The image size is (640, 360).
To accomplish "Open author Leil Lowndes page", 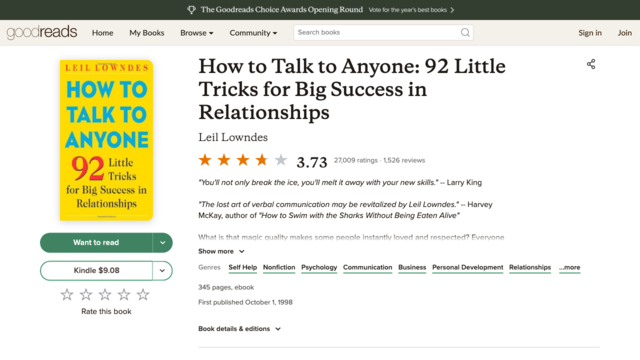I will coord(233,137).
